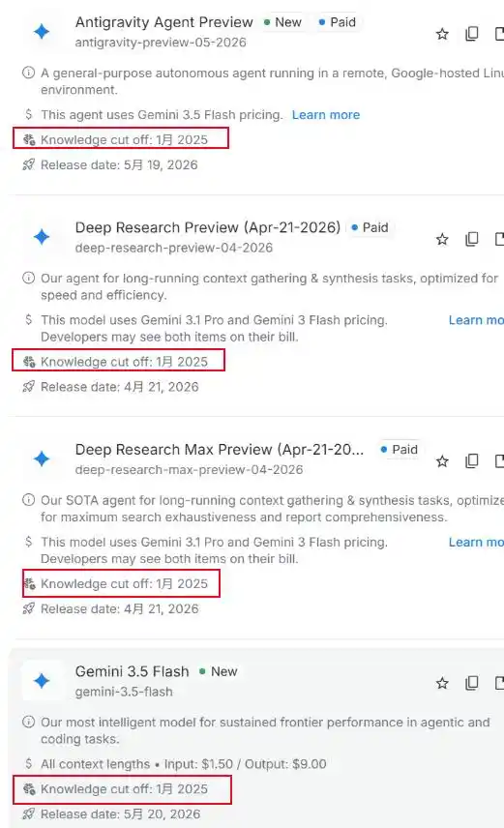Copy the gemini-3.5-flash model ID
The image size is (504, 828).
click(472, 683)
